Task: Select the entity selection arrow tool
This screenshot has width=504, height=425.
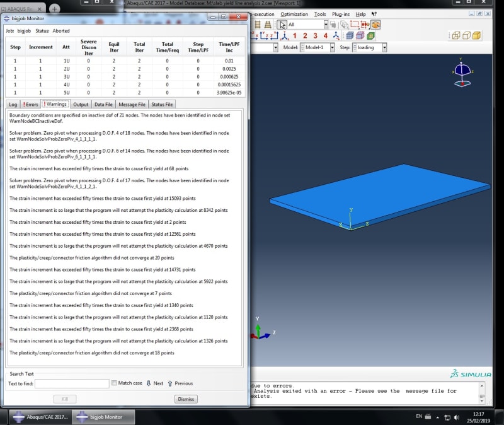Action: 282,25
